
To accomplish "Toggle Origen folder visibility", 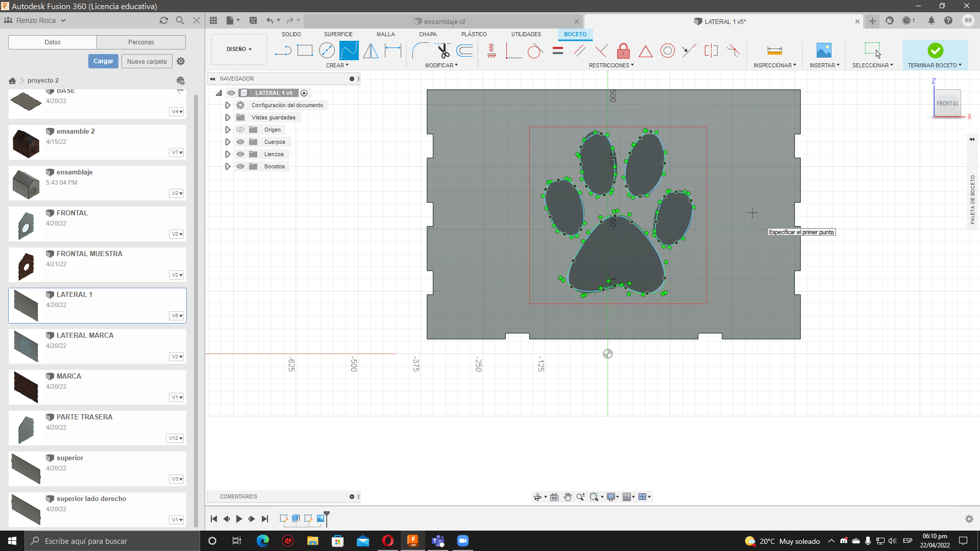I will click(x=240, y=130).
